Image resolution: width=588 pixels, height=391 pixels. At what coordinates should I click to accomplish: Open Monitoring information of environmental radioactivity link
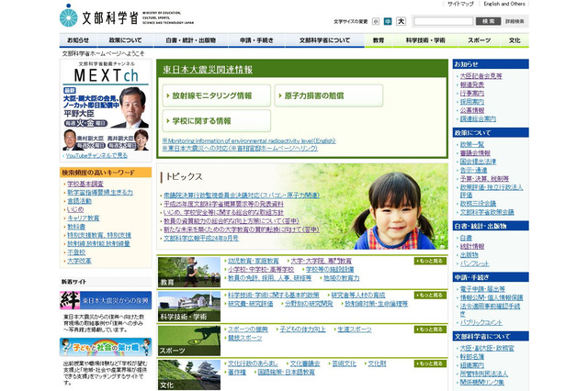point(249,140)
